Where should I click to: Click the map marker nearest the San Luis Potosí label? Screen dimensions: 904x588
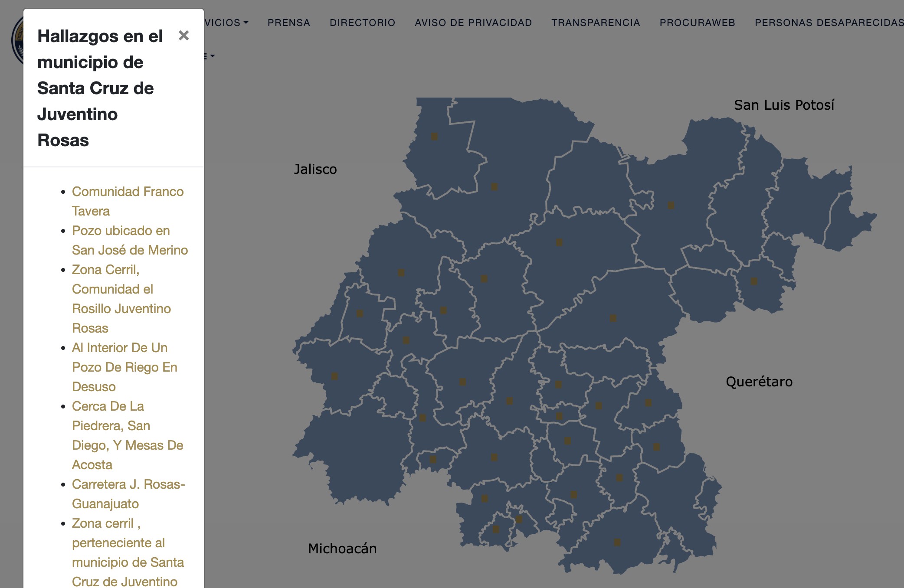coord(671,205)
